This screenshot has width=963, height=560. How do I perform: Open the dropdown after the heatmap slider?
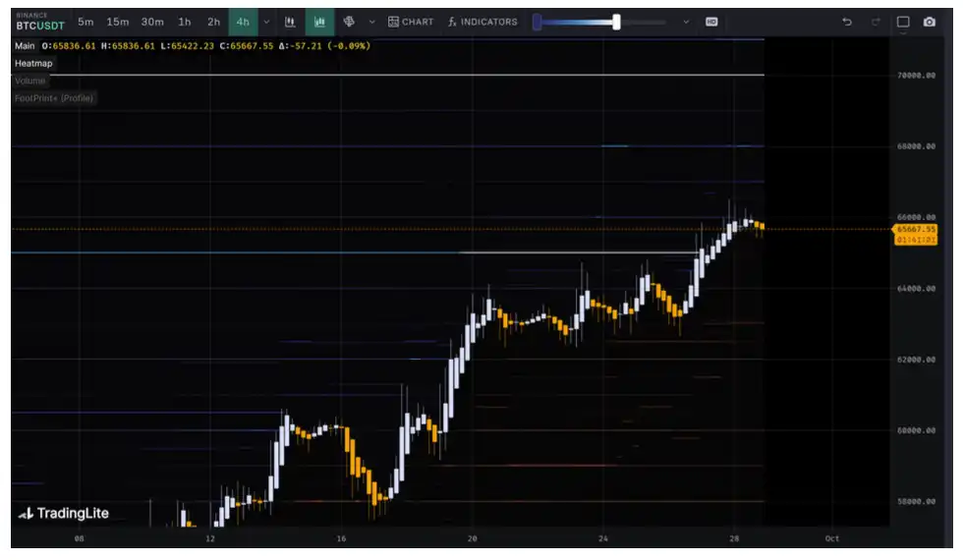pos(685,22)
